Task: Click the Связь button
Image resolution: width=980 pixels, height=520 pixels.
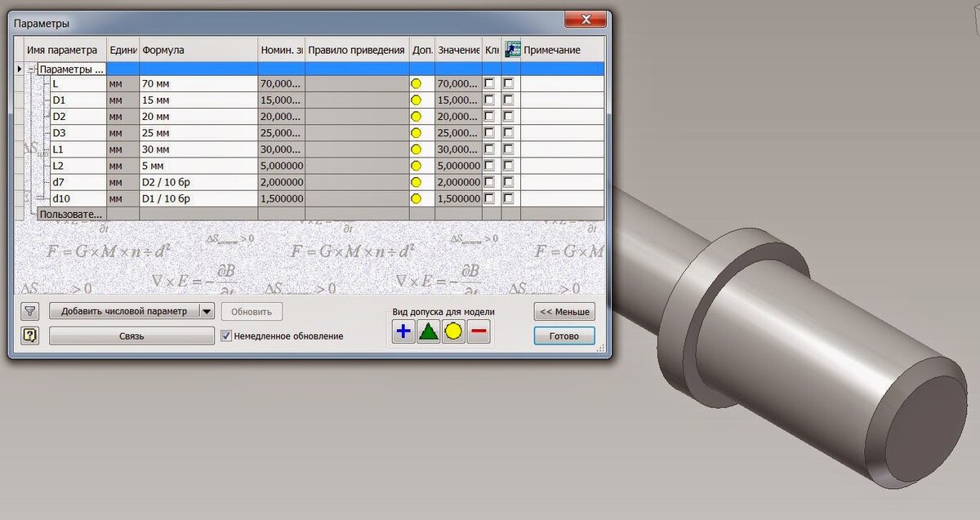Action: (131, 336)
